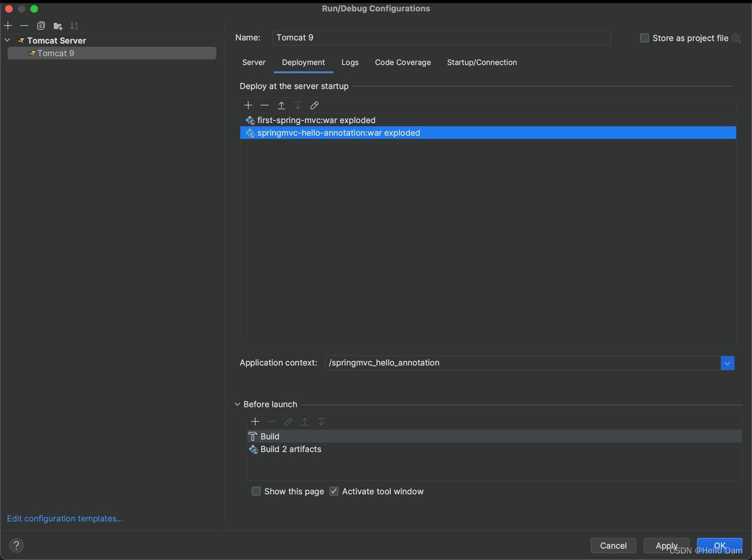
Task: Select springmvc-hello-annotation:war exploded row
Action: (488, 133)
